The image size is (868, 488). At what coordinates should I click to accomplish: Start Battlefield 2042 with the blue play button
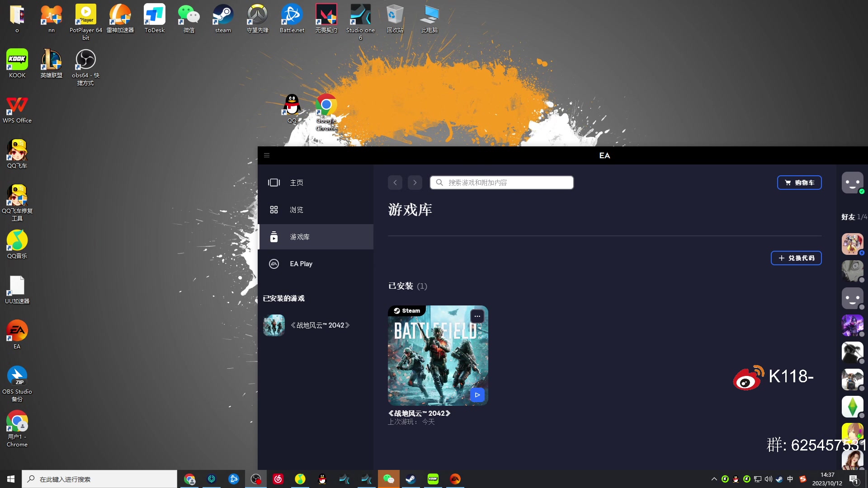click(x=477, y=395)
